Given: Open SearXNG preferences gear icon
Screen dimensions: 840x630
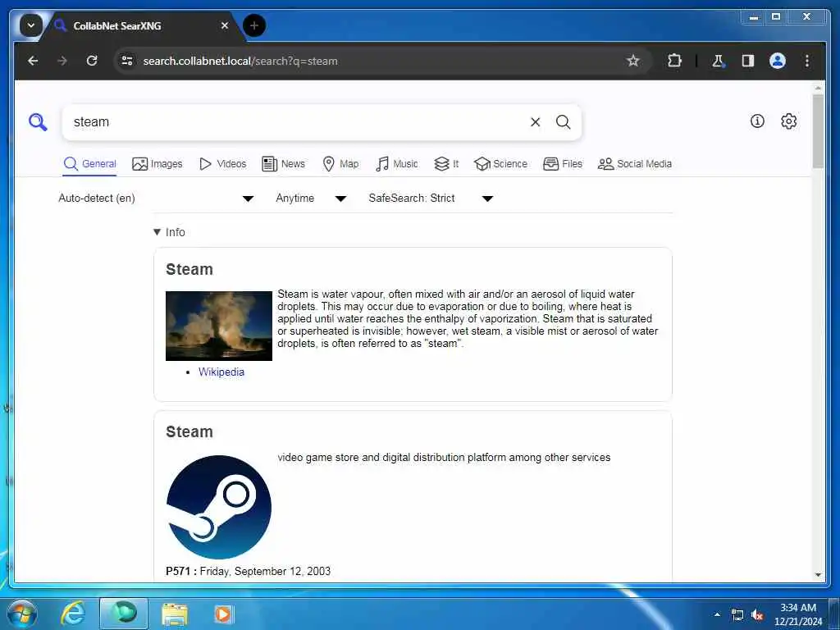Looking at the screenshot, I should (x=788, y=121).
